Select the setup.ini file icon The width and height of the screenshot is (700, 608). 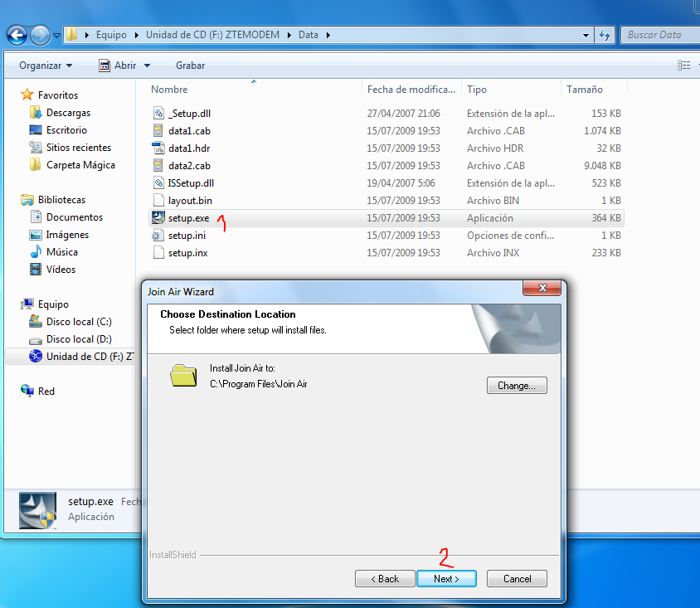[x=158, y=236]
